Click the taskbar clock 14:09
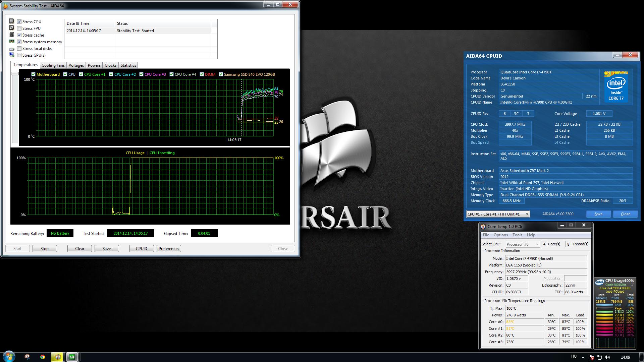Screen dimensions: 644x362 [625, 357]
